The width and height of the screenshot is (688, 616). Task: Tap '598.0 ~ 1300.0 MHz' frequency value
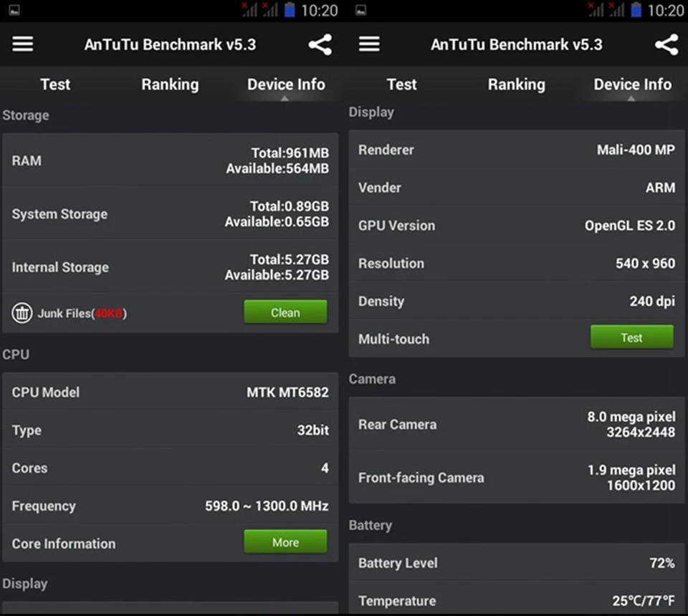point(267,506)
